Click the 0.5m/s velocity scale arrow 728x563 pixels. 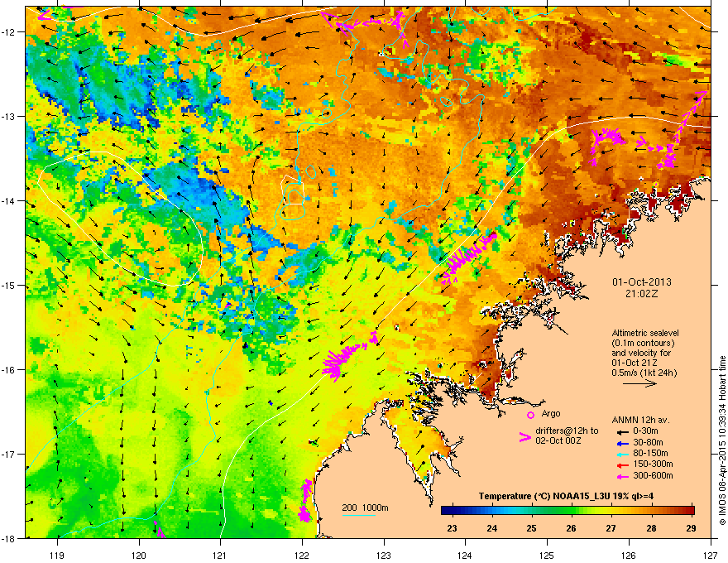(x=639, y=383)
